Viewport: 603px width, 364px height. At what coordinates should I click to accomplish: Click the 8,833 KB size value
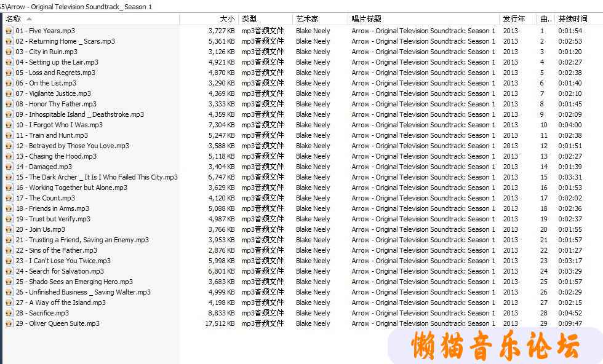[x=222, y=313]
